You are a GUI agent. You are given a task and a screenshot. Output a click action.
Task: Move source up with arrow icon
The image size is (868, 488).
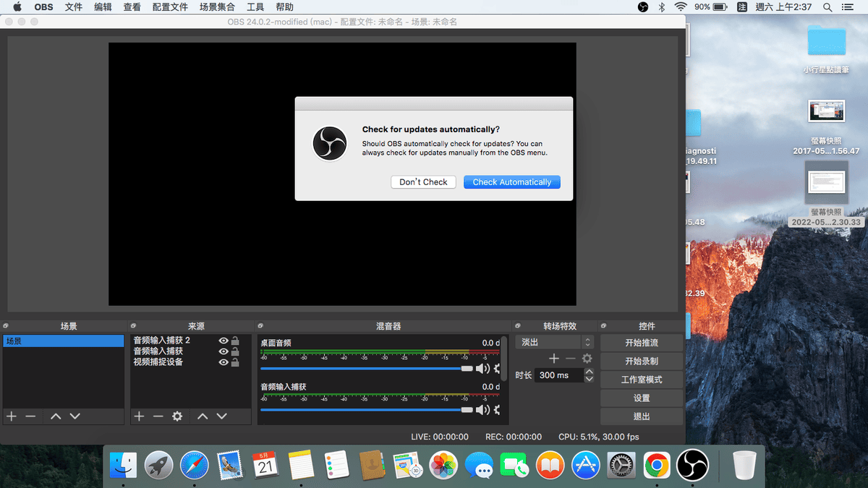203,416
